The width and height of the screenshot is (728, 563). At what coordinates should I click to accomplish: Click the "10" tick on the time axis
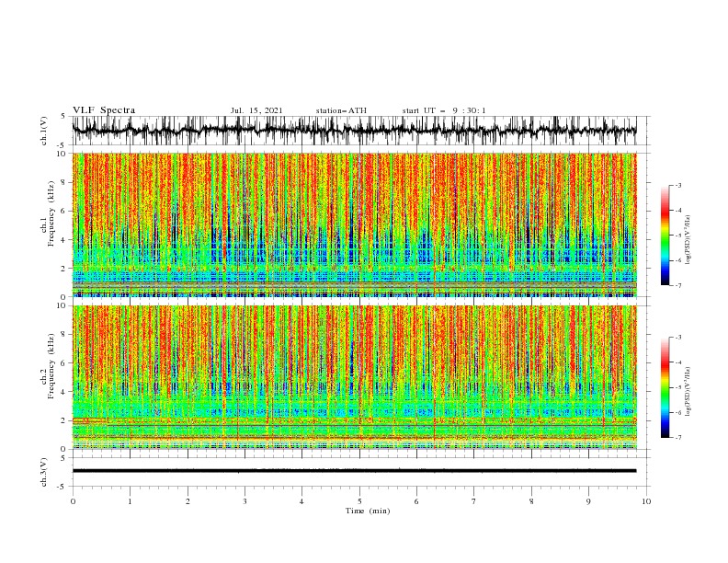(x=646, y=501)
